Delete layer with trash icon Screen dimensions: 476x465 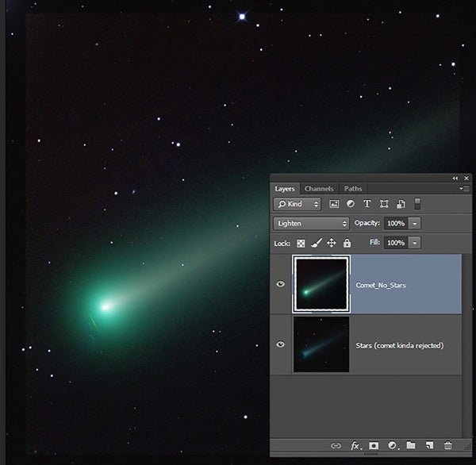coord(447,445)
